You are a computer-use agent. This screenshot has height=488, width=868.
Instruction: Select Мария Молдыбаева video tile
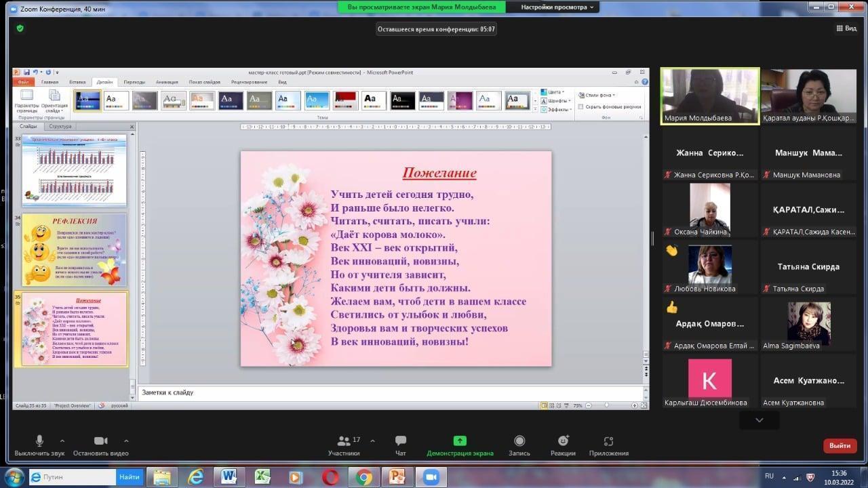pyautogui.click(x=710, y=96)
